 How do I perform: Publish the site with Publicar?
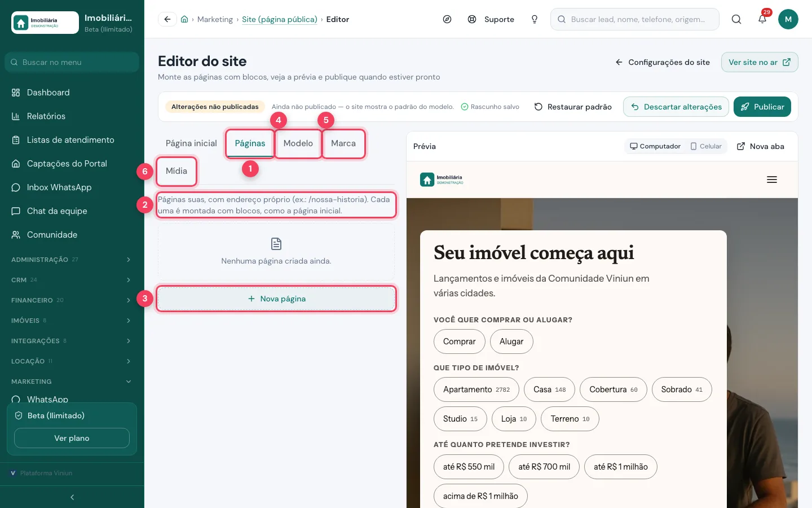point(762,107)
